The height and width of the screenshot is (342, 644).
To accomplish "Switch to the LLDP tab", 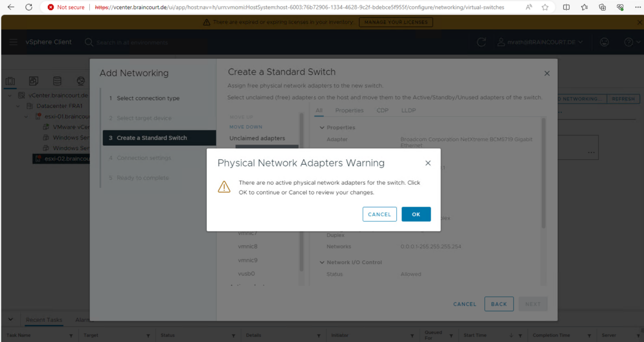I will [x=408, y=110].
